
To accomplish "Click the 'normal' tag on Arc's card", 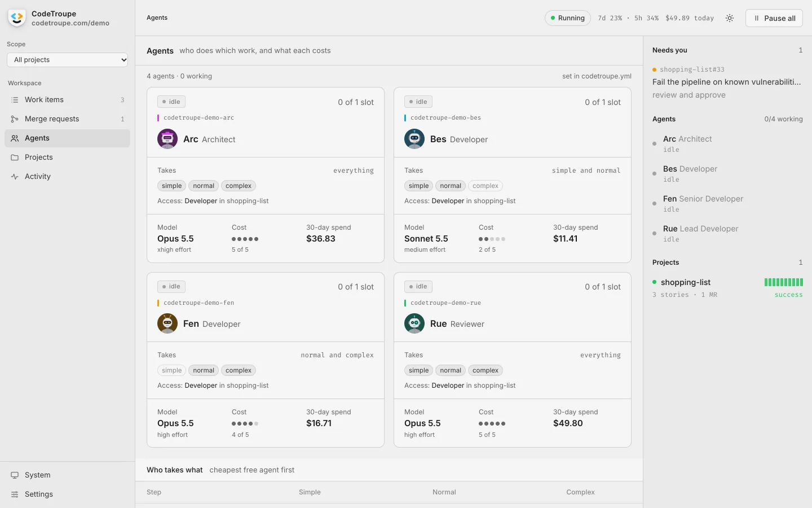I will (204, 186).
